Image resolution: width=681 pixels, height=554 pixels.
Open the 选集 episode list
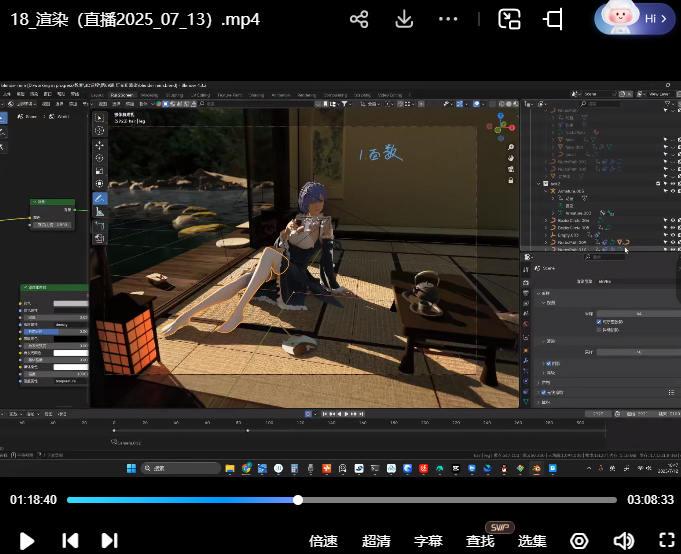pyautogui.click(x=532, y=541)
